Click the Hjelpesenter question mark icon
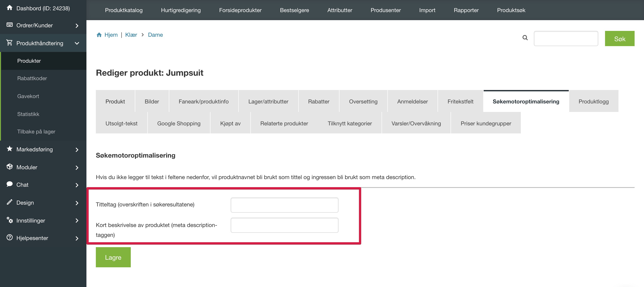This screenshot has height=287, width=644. (x=9, y=238)
